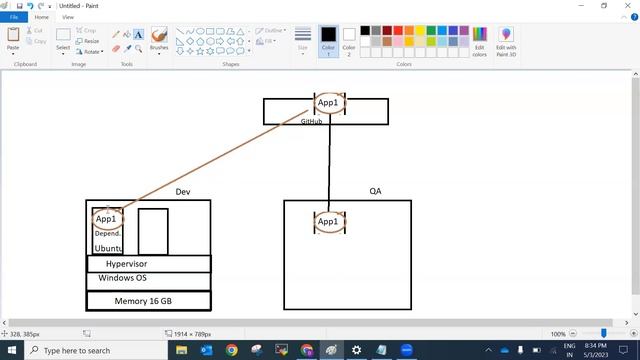Expand the Brushes dropdown arrow
Screen dimensions: 640x360
pyautogui.click(x=159, y=53)
